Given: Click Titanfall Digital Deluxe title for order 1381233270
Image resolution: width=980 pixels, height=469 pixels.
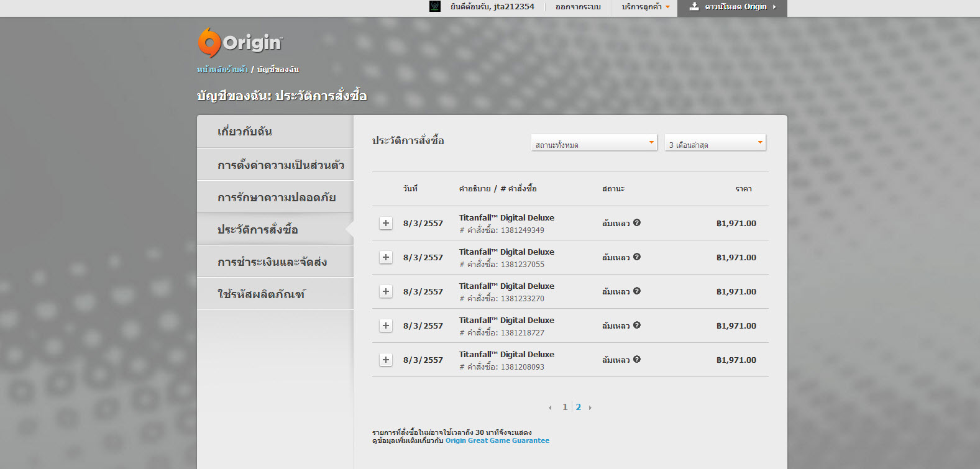Looking at the screenshot, I should coord(506,286).
